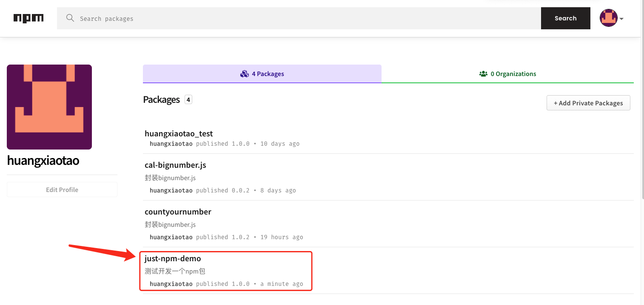644x305 pixels.
Task: Click the huangxiaotao publisher under huangxiaotao_test
Action: 171,144
